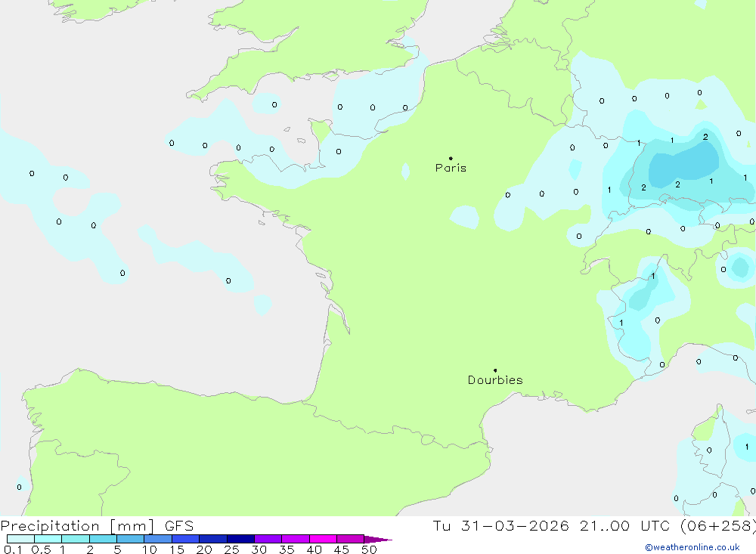Pick the 5–10 mm legend swatch
The height and width of the screenshot is (554, 756).
(131, 539)
